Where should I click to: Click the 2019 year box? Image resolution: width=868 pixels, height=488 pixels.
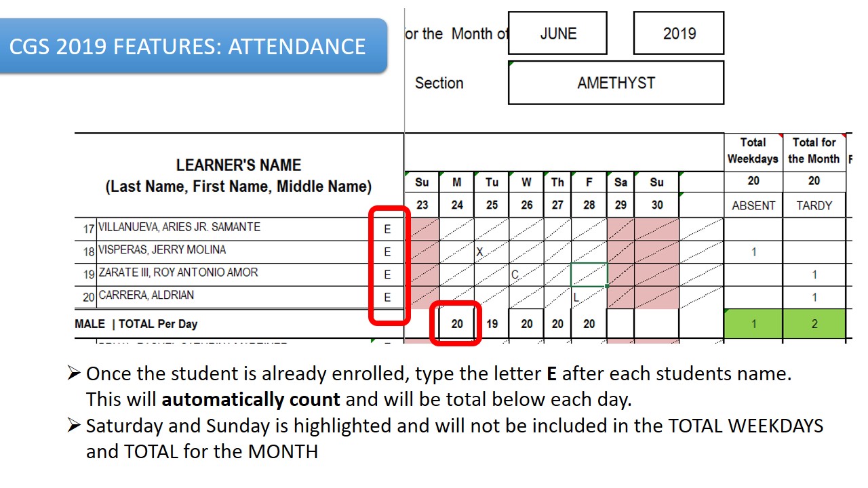coord(679,33)
